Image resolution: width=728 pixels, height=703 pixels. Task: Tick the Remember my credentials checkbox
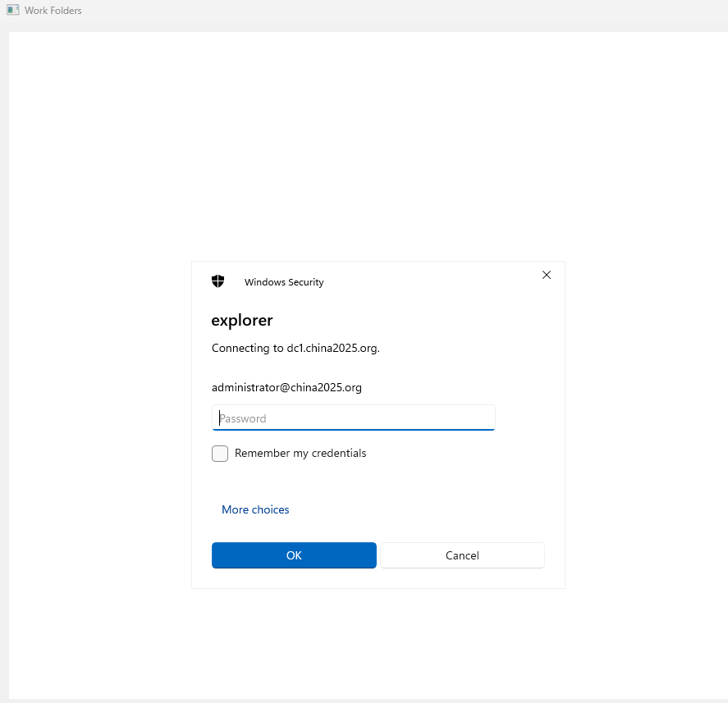[x=220, y=454]
